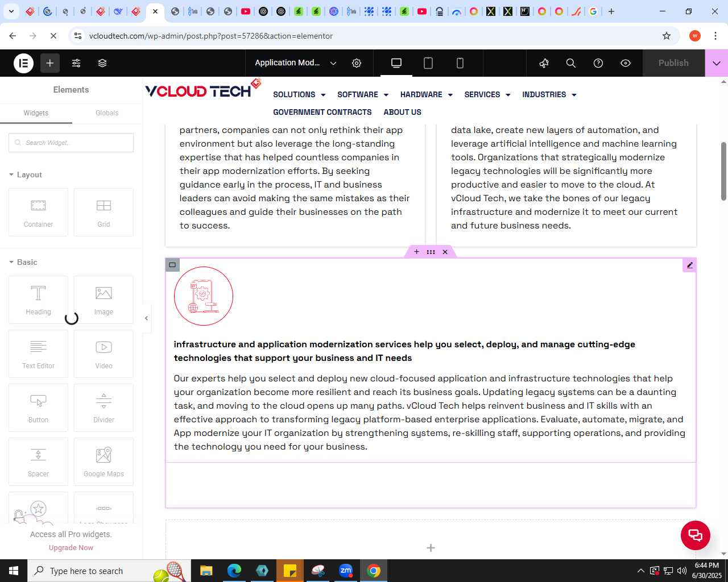The height and width of the screenshot is (582, 728).
Task: Click the Publish button
Action: pos(673,63)
